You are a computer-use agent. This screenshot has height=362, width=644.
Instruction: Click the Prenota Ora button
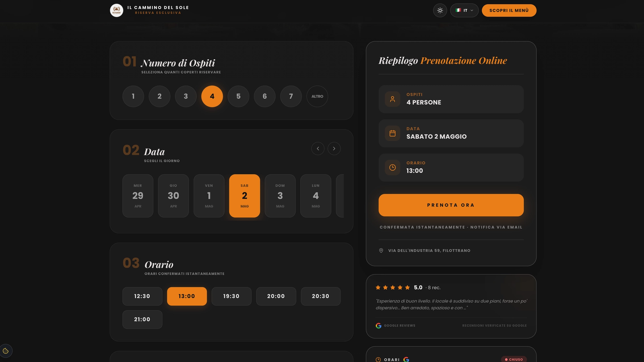451,205
